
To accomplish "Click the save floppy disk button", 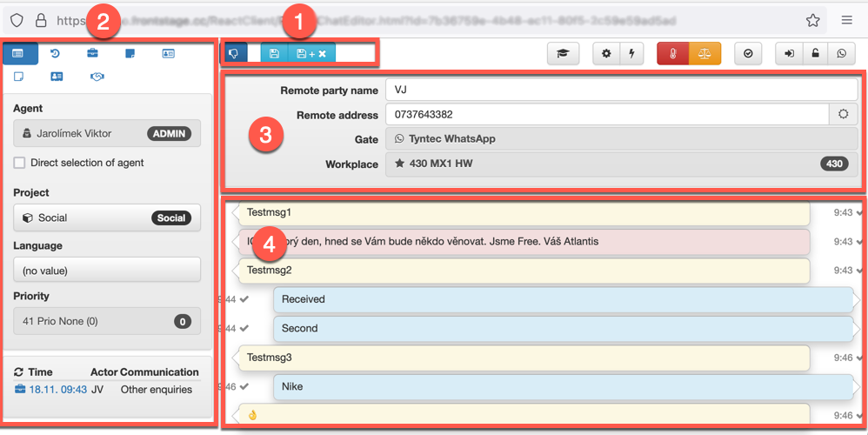I will click(274, 54).
